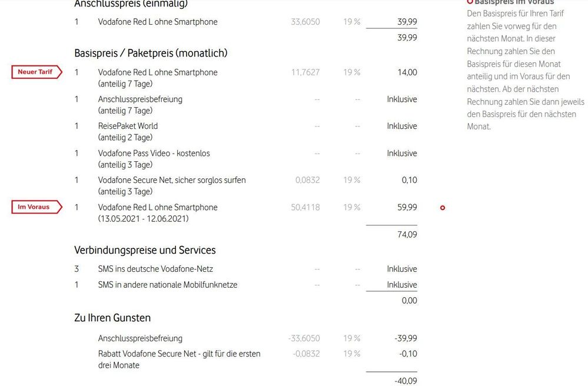Click the red circle marker beside 59,99
588x386 pixels.
click(x=443, y=208)
